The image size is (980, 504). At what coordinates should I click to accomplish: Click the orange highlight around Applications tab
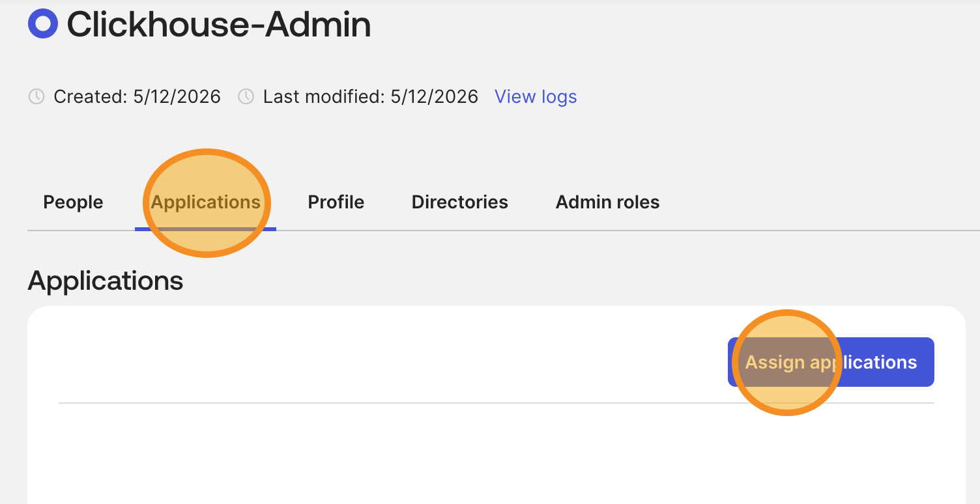point(207,203)
